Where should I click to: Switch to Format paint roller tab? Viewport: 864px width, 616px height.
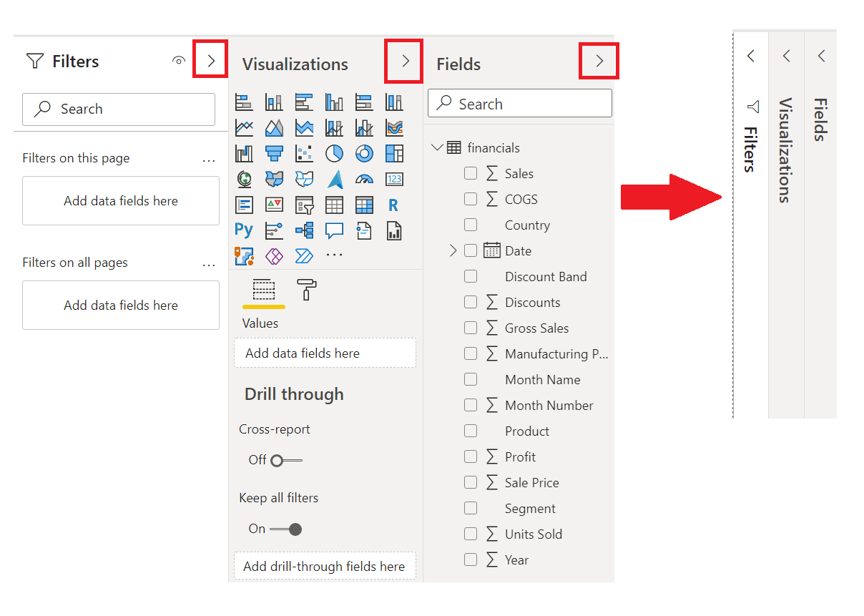(307, 290)
